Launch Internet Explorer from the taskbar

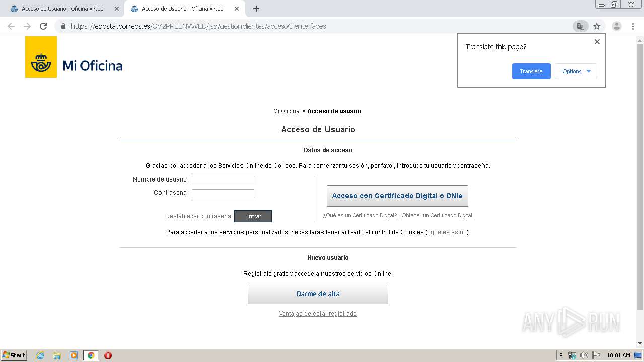point(40,355)
